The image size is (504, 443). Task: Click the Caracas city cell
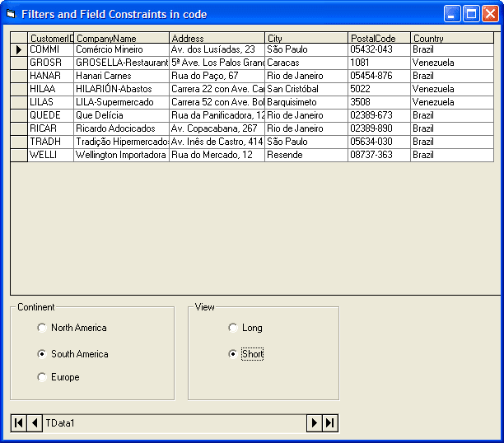pos(306,63)
